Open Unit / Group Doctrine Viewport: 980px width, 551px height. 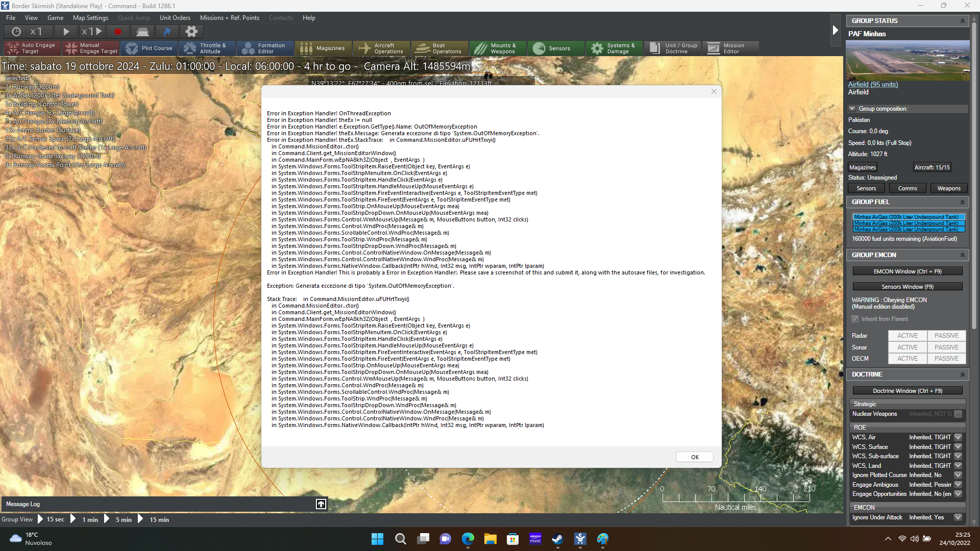(673, 48)
